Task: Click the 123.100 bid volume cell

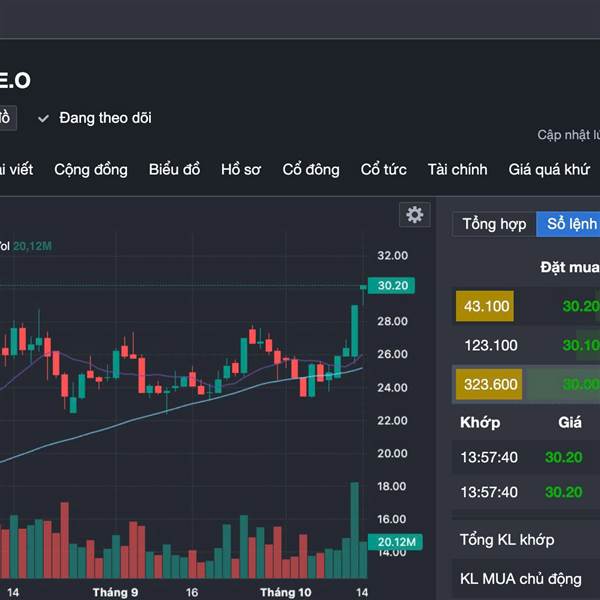Action: pyautogui.click(x=490, y=345)
